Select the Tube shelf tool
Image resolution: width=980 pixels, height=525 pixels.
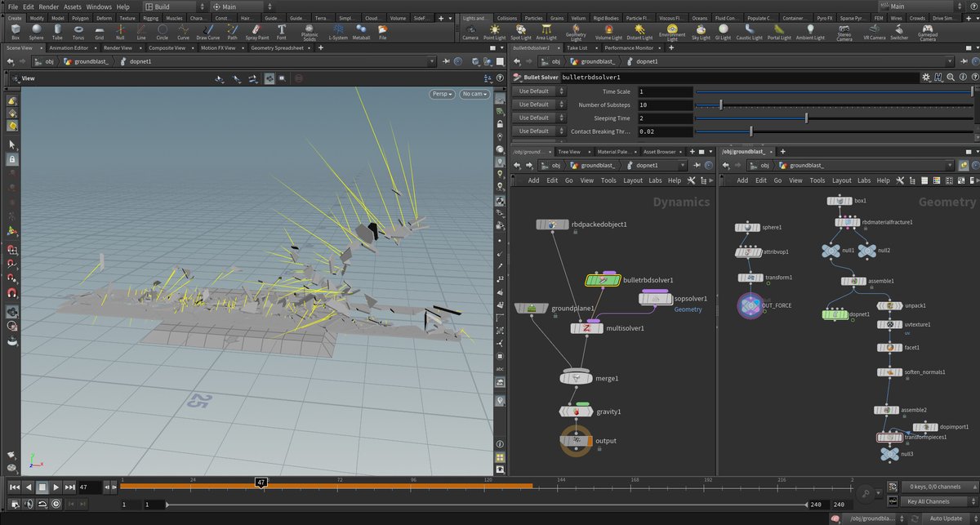pyautogui.click(x=57, y=31)
